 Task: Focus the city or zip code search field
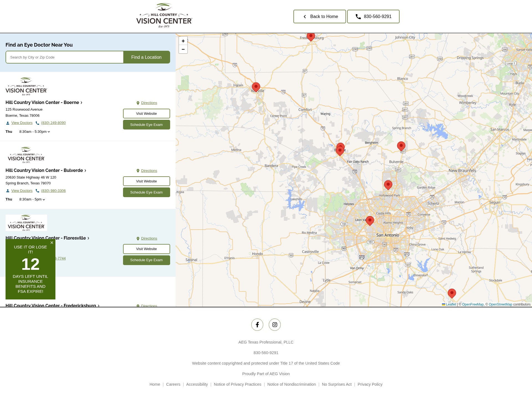(x=65, y=57)
